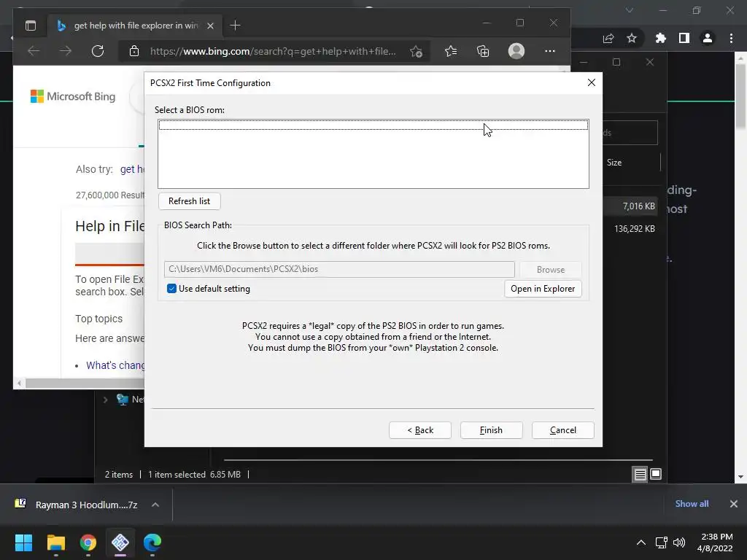747x560 pixels.
Task: Click Edge tab actions menu icon
Action: pyautogui.click(x=31, y=26)
